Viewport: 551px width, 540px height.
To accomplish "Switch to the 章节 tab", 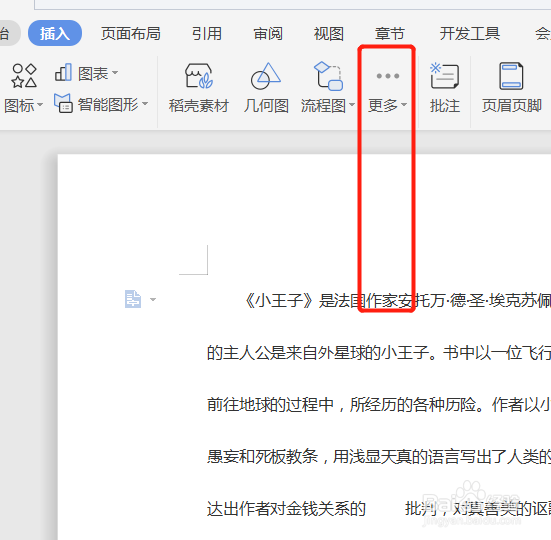I will point(389,34).
